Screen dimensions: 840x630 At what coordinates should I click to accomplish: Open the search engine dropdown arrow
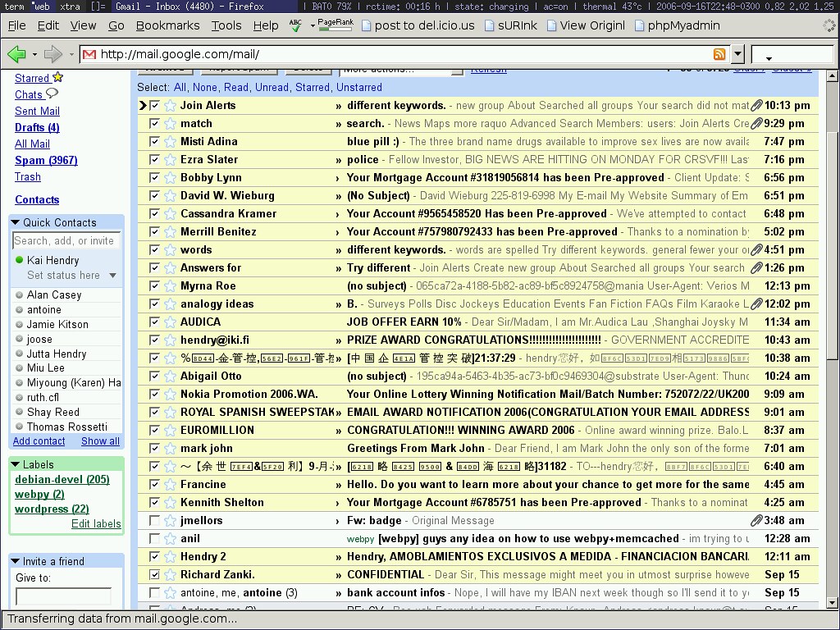tap(769, 58)
